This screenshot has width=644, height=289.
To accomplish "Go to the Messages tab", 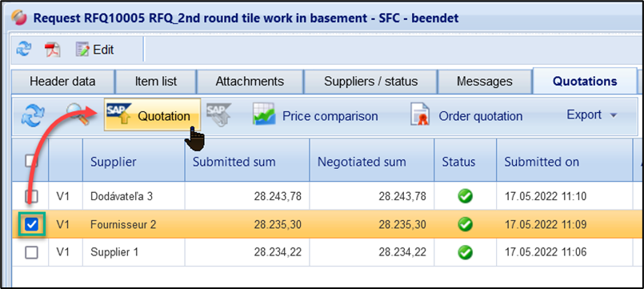I will click(485, 82).
